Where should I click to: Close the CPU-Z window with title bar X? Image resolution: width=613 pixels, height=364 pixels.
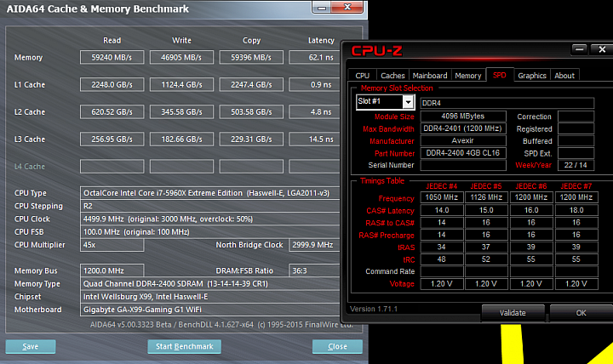point(602,49)
